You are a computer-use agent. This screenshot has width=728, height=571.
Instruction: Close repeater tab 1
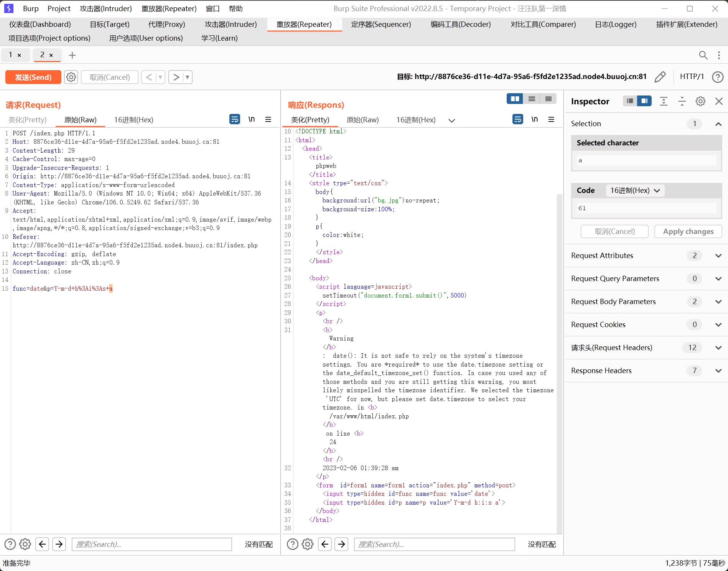coord(19,55)
